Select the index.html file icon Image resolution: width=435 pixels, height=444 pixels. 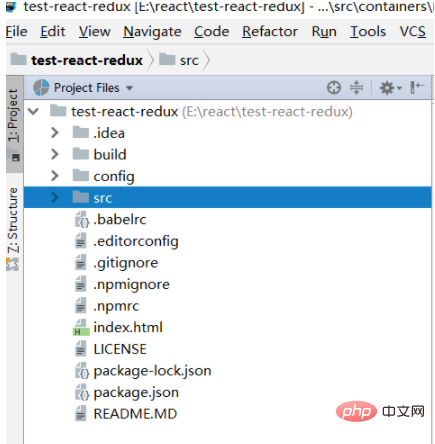[81, 327]
